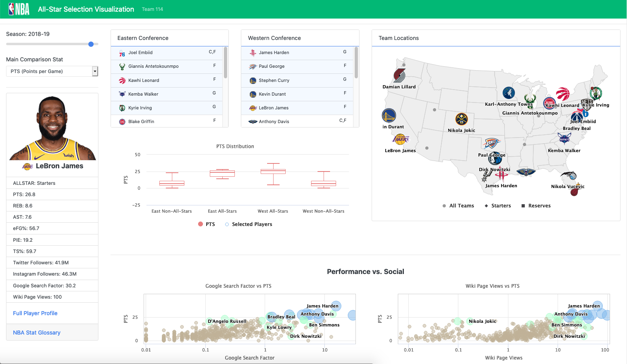
Task: Click the 76ers icon beside Joel Embiid
Action: pos(122,53)
